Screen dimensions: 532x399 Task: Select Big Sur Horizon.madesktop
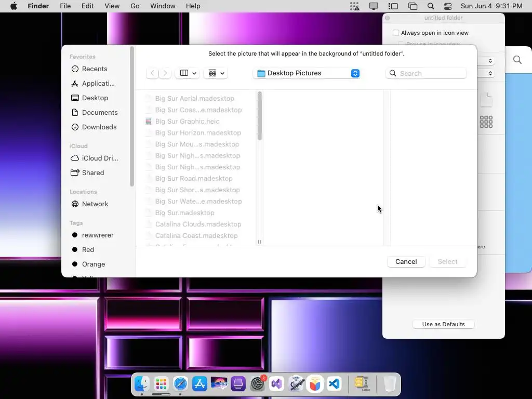pyautogui.click(x=198, y=133)
